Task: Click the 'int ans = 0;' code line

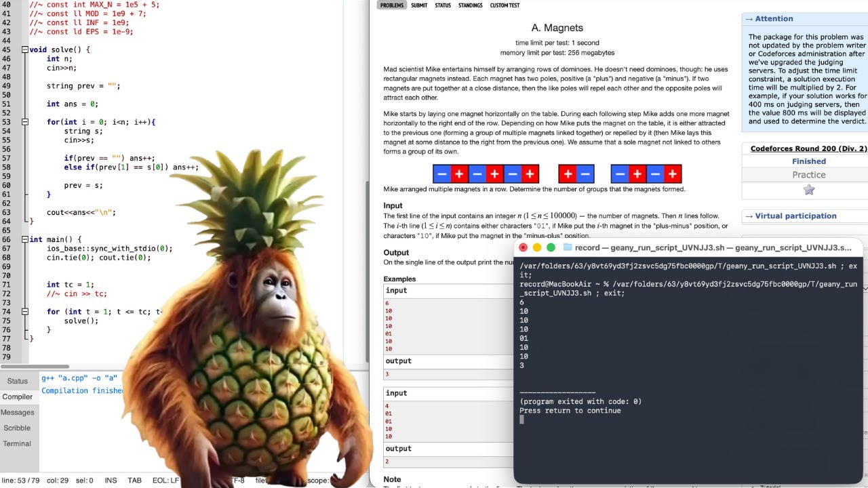Action: click(x=73, y=104)
